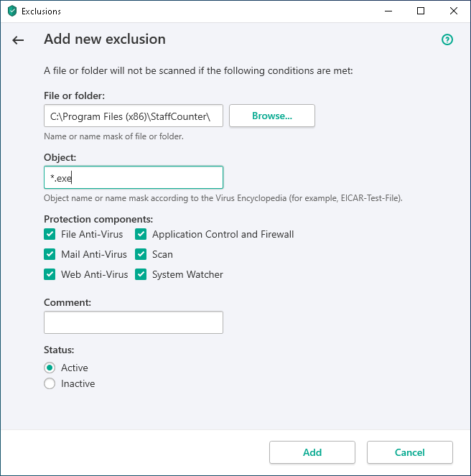Disable the Scan component checkbox

point(141,254)
